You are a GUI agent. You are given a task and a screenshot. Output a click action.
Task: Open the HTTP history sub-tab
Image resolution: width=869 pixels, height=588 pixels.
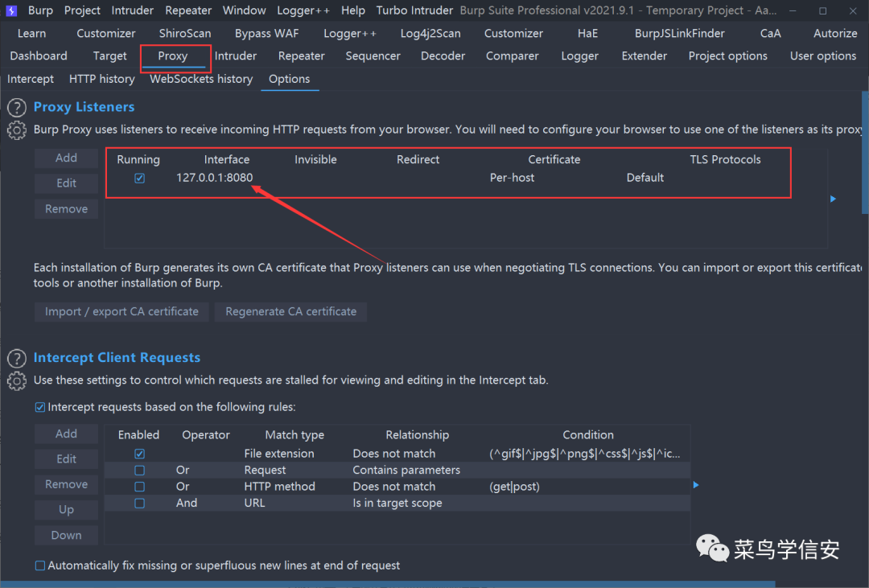click(x=102, y=79)
